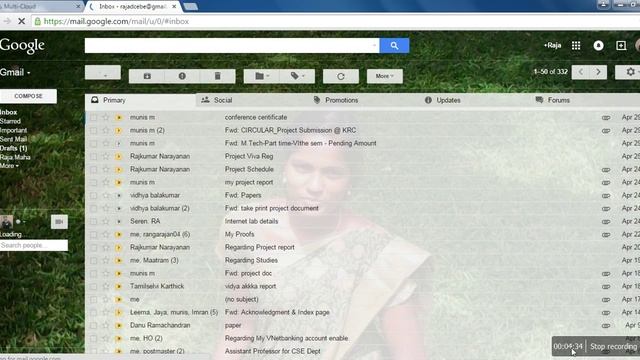Click the browser address bar URL
Screen dimensions: 640x360
click(x=116, y=21)
